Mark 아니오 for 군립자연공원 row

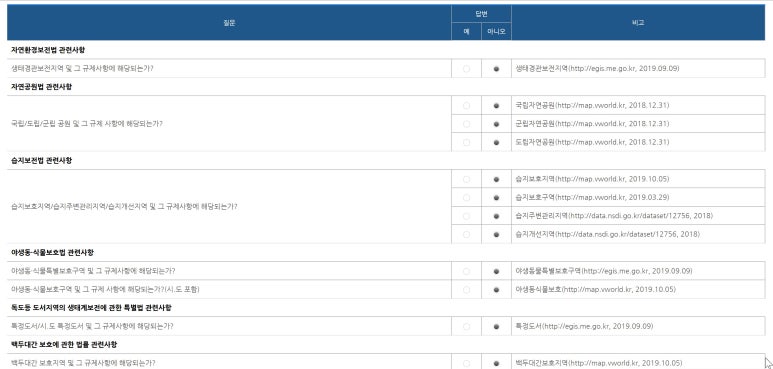point(496,124)
